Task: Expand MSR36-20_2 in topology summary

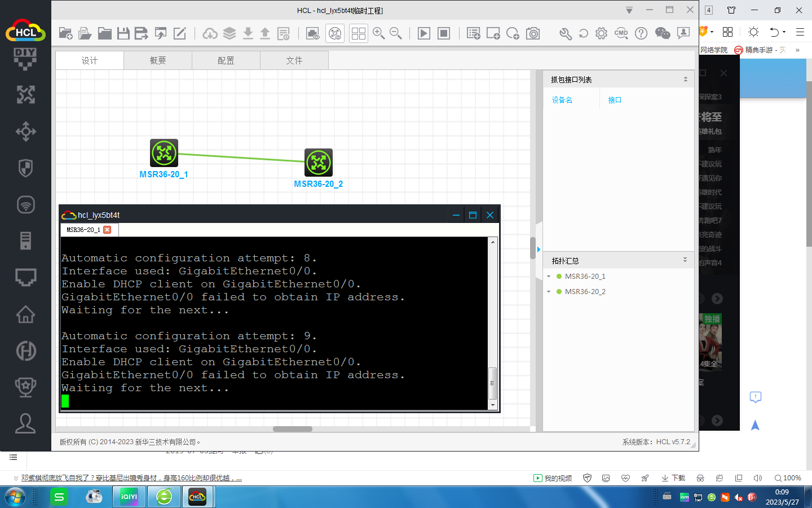Action: 549,292
